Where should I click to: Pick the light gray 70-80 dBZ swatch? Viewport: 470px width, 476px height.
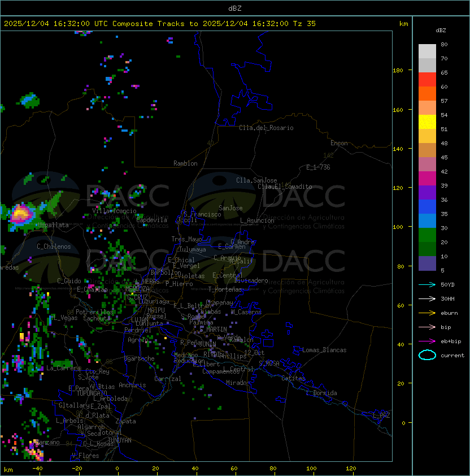tap(427, 51)
